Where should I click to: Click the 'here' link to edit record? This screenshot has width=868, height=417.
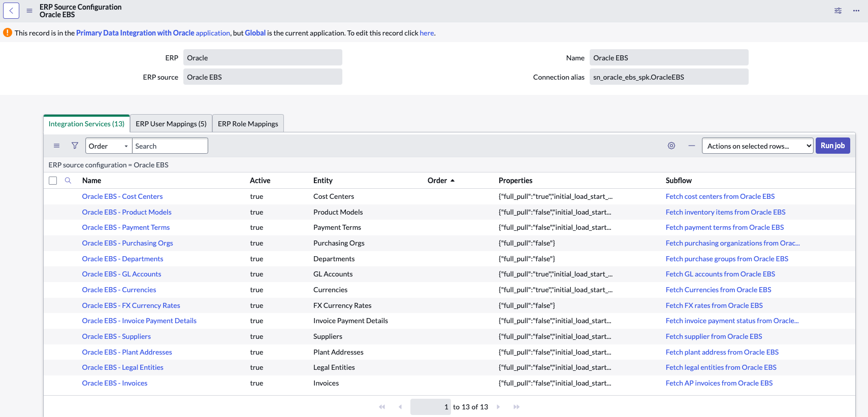tap(427, 33)
